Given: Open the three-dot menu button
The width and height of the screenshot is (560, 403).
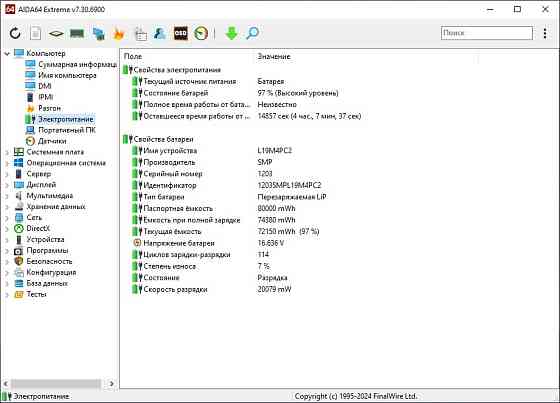Looking at the screenshot, I should coord(545,33).
